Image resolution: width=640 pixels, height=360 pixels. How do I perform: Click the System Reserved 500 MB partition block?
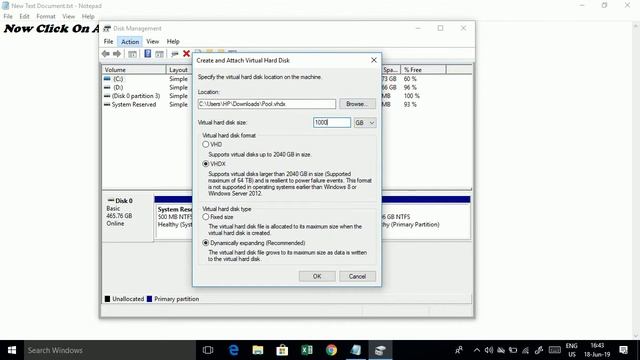click(x=174, y=217)
